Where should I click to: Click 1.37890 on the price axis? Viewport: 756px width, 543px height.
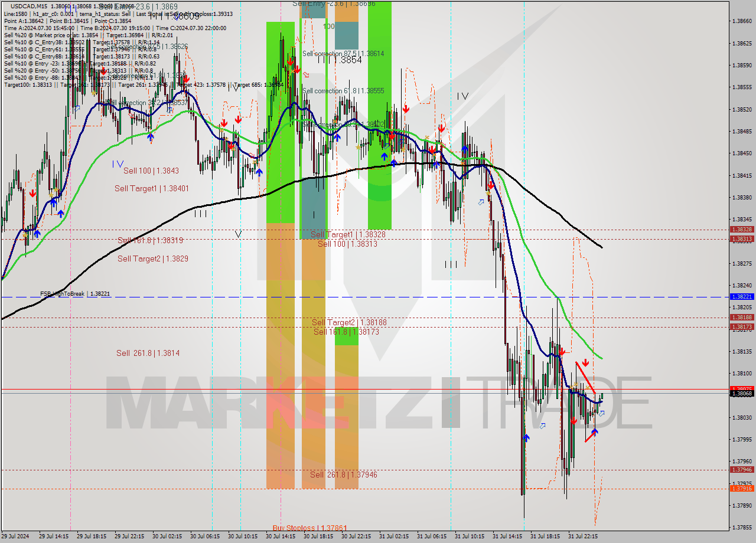(742, 506)
